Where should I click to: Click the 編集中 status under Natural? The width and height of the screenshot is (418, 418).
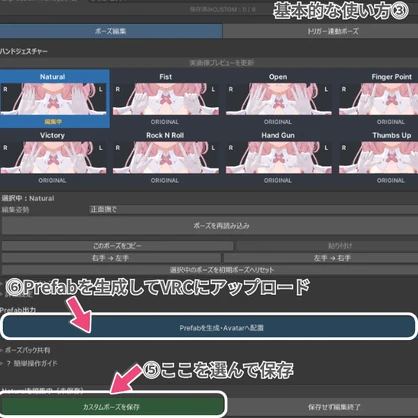coord(53,122)
